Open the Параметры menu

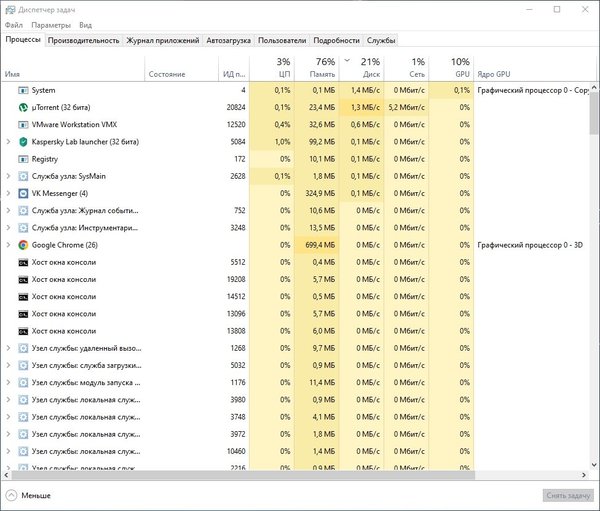pyautogui.click(x=51, y=25)
